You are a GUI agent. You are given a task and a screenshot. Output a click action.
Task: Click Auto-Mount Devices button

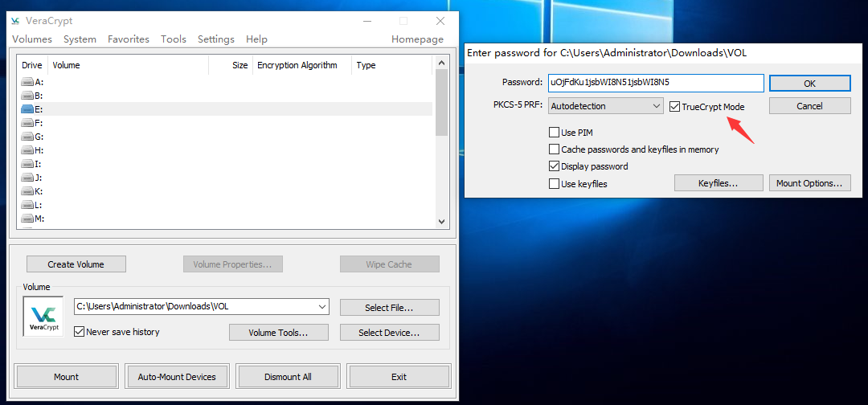[x=177, y=377]
